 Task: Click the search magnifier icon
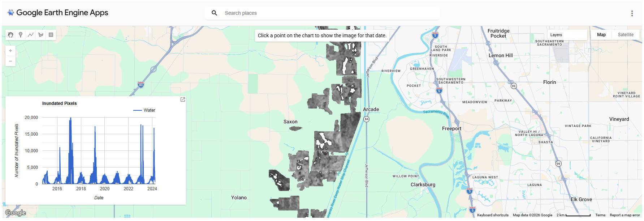click(214, 13)
